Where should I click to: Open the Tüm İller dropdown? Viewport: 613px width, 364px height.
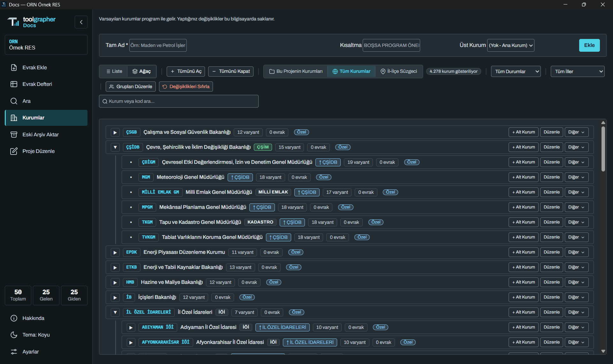(x=578, y=71)
